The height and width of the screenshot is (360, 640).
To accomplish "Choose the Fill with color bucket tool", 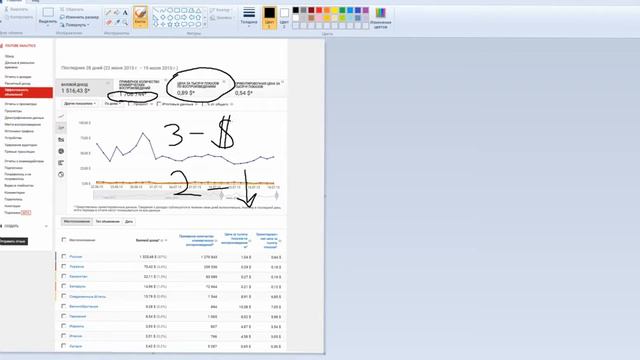I will pyautogui.click(x=117, y=13).
